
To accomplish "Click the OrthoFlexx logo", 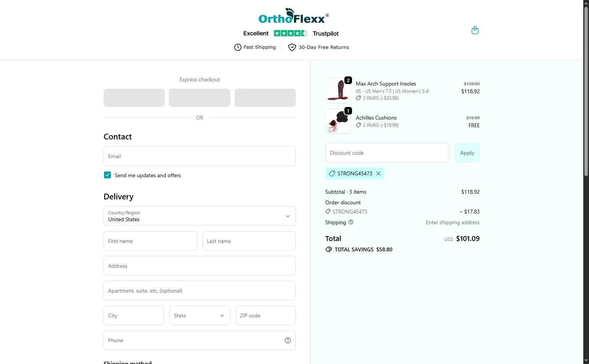I will pyautogui.click(x=294, y=16).
